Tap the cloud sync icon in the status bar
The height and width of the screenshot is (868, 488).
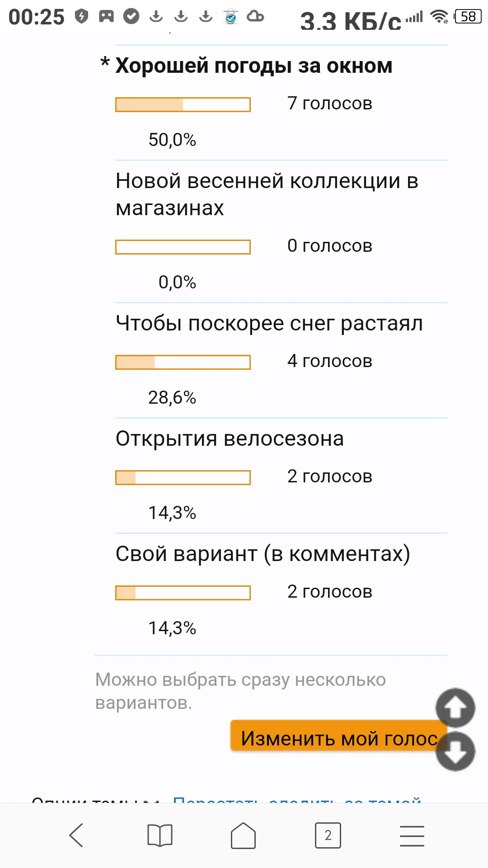point(254,17)
